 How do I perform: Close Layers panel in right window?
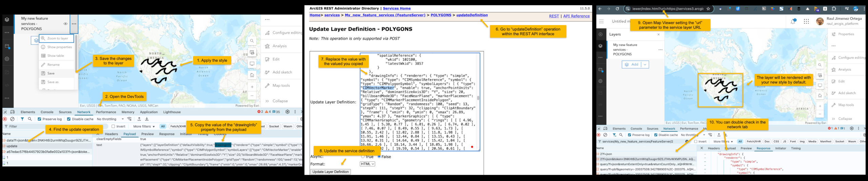(658, 34)
